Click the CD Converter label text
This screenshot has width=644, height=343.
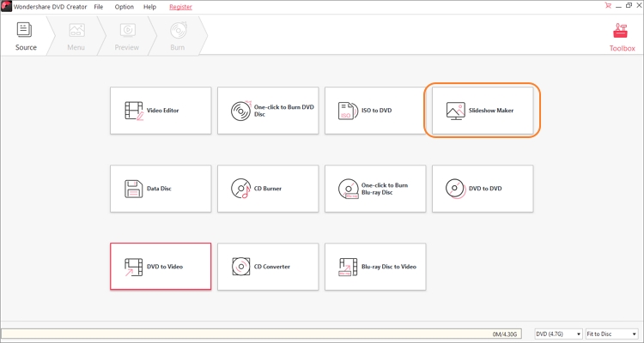coord(272,267)
